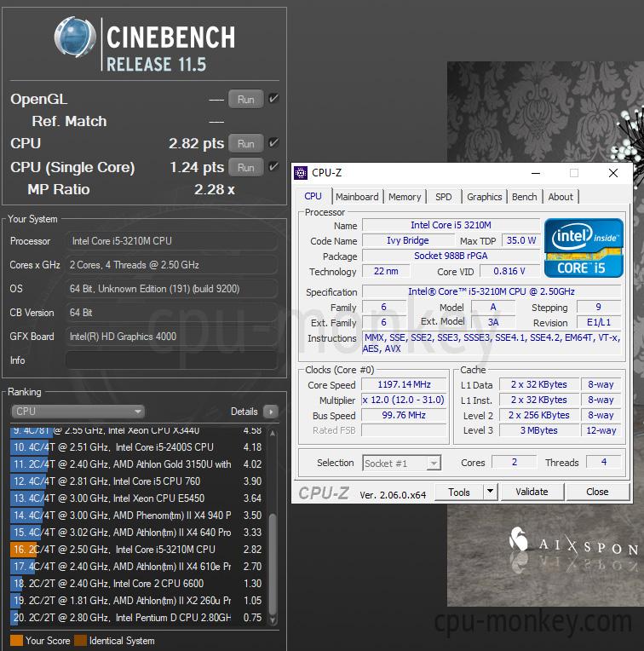Click the ranking scrollbar down arrow
This screenshot has width=644, height=651.
[273, 620]
